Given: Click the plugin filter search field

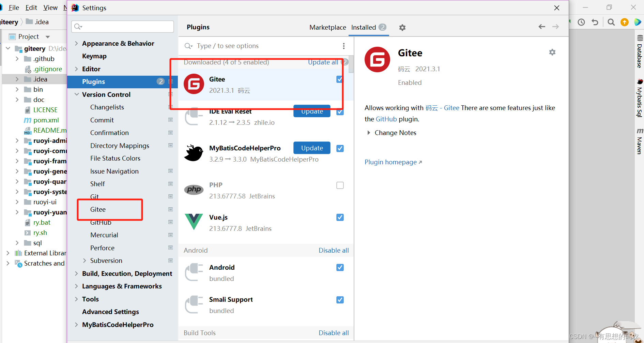Looking at the screenshot, I should (261, 46).
